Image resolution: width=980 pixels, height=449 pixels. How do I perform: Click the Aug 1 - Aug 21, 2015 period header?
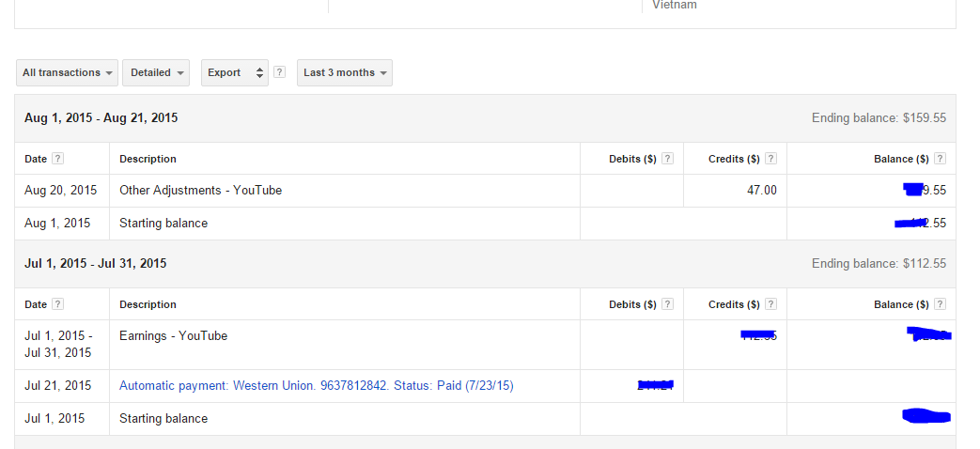click(101, 118)
